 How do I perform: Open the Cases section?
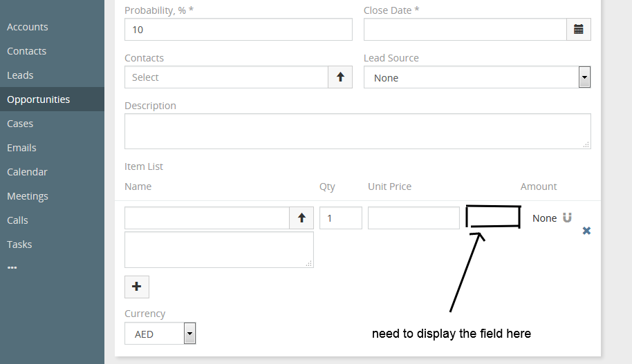pyautogui.click(x=20, y=124)
